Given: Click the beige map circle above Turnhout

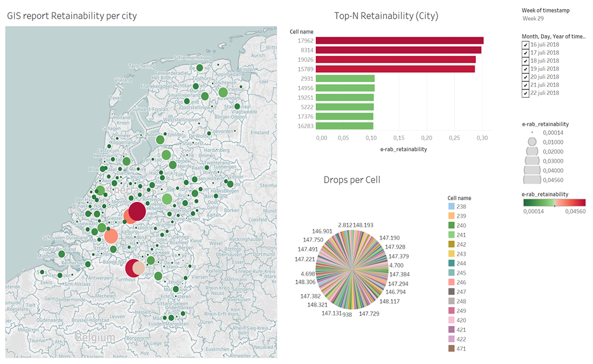Looking at the screenshot, I should 139,268.
